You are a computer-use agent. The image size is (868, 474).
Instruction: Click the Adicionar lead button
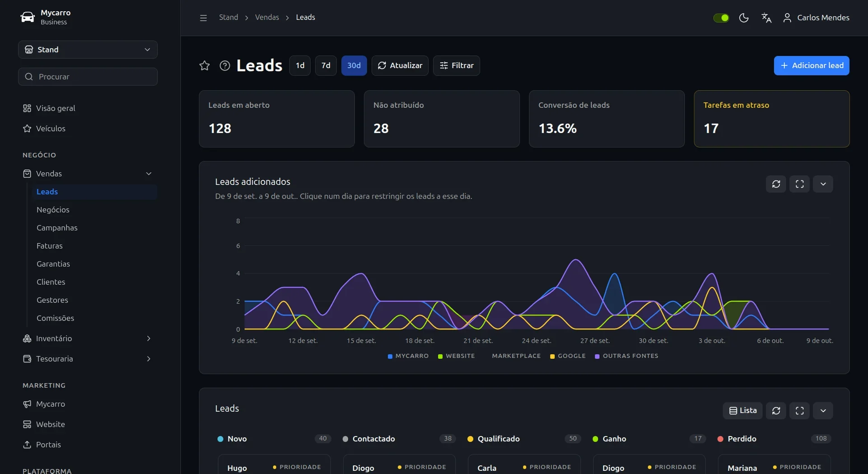pyautogui.click(x=811, y=66)
